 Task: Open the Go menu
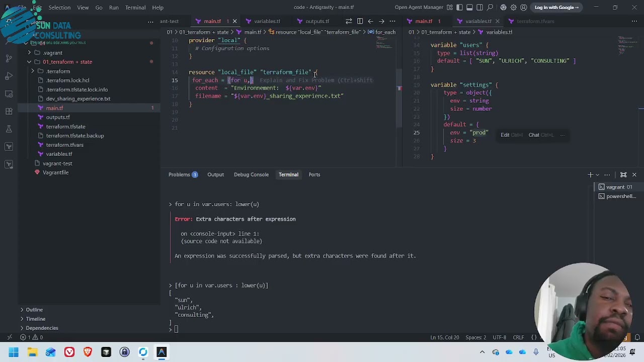coord(99,8)
